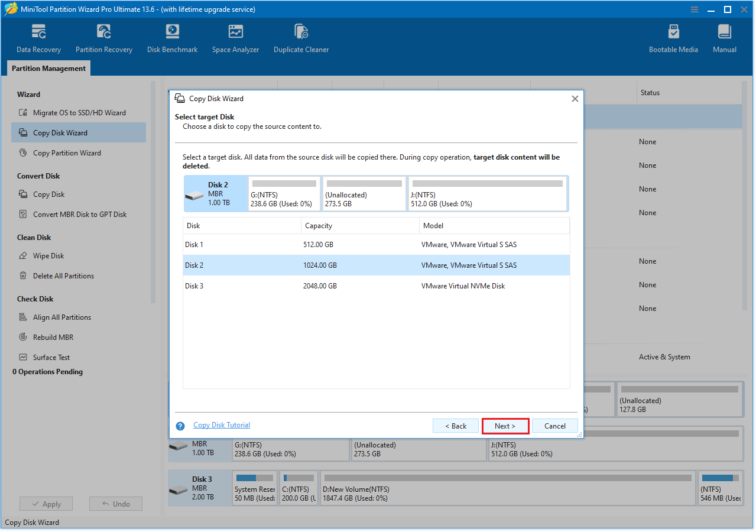
Task: Click the Rebuild MBR label
Action: (x=53, y=338)
